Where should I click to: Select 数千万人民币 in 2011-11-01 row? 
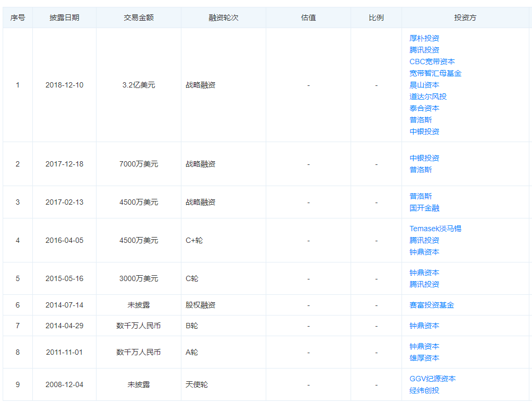[x=139, y=352]
